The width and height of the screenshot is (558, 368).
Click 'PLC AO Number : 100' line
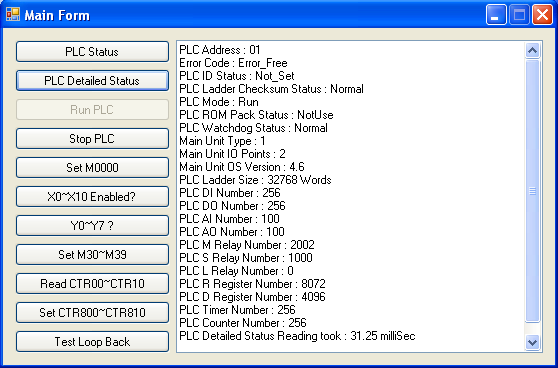pyautogui.click(x=232, y=232)
